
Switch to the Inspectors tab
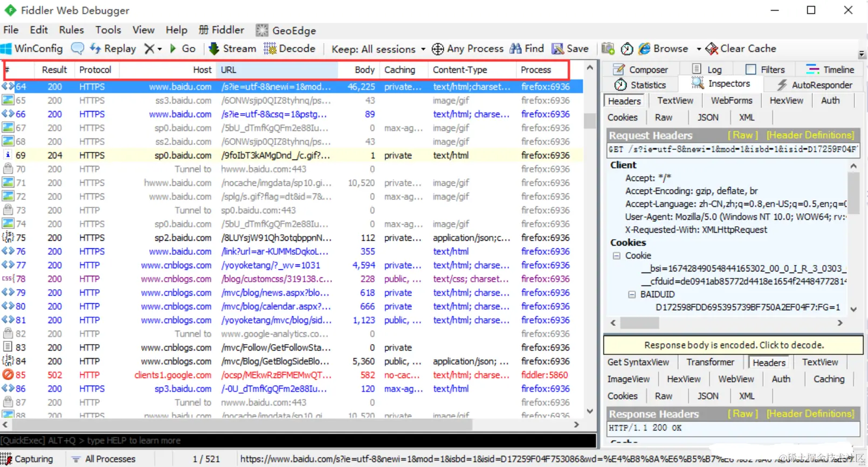(721, 83)
